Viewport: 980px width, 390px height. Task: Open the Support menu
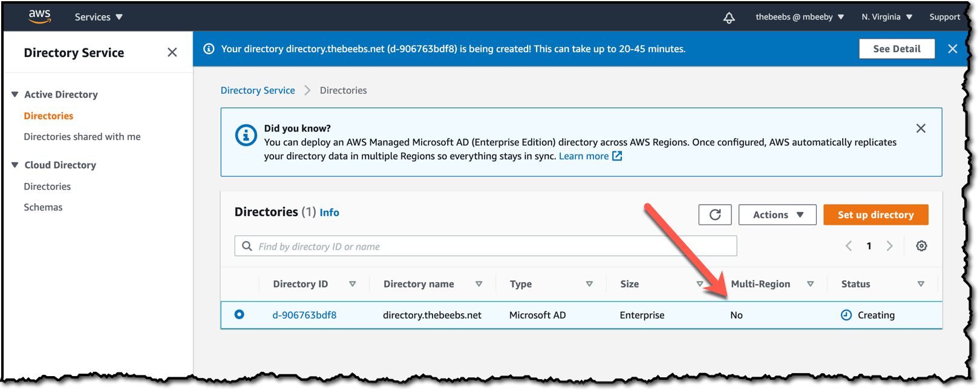[945, 17]
